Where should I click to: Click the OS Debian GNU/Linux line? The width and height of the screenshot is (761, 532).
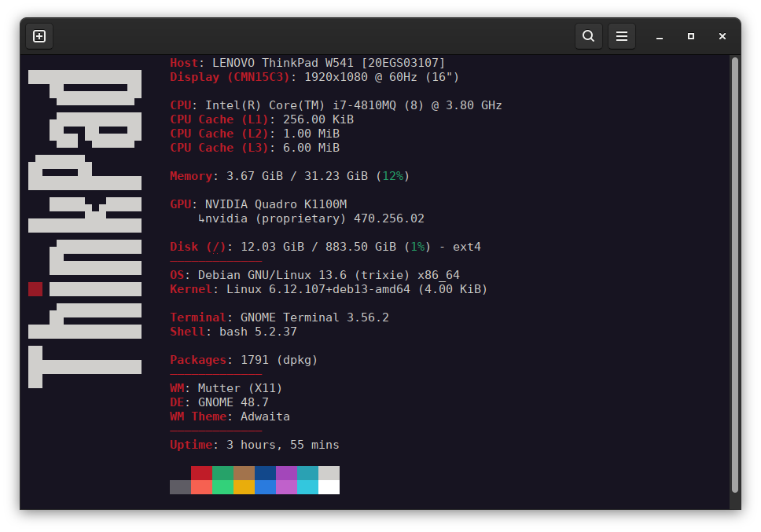pyautogui.click(x=314, y=275)
